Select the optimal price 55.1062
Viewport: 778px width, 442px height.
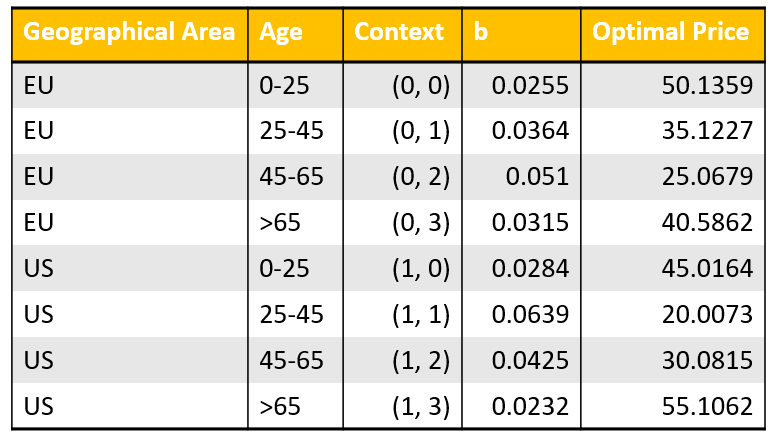pos(706,406)
